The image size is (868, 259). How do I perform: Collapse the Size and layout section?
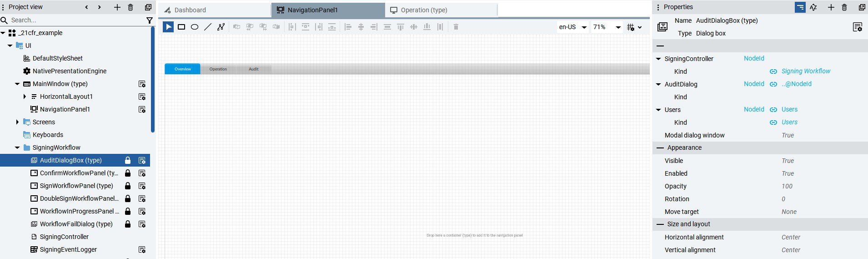point(660,224)
